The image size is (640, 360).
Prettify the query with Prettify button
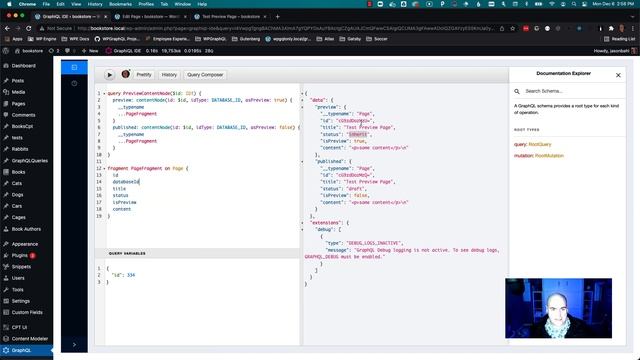click(144, 75)
